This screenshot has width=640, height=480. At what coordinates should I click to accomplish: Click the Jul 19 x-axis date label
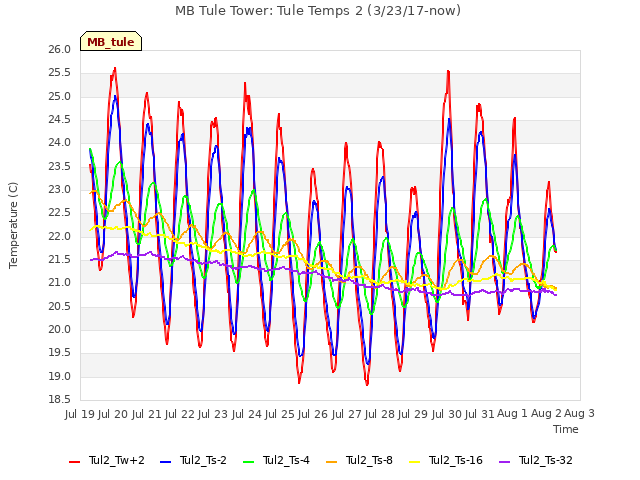tap(80, 414)
